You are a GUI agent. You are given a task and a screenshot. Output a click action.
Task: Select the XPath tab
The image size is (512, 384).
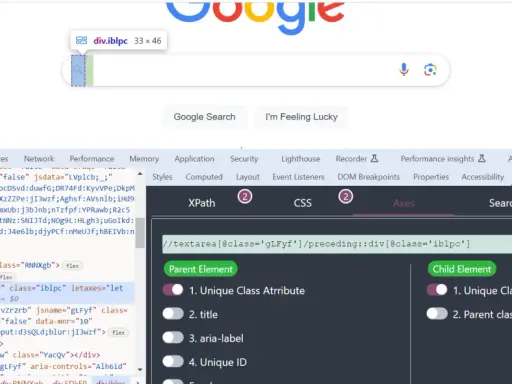[202, 203]
